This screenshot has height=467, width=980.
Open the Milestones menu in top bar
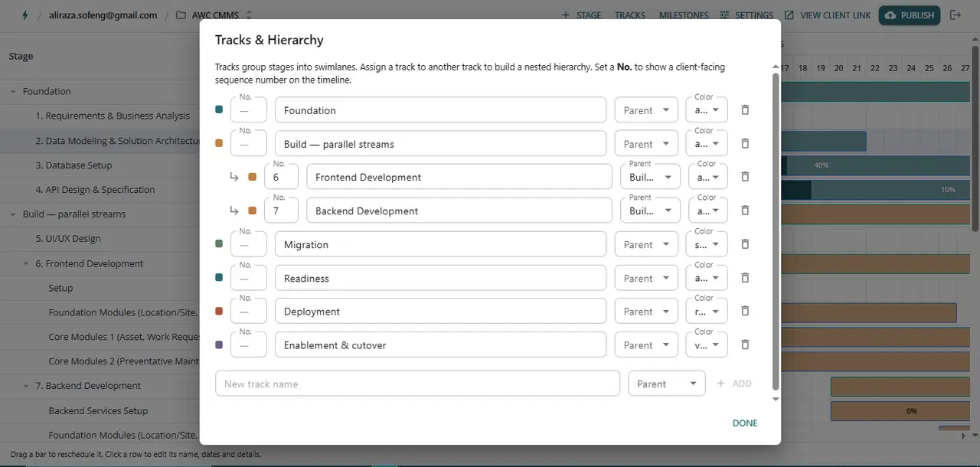click(x=684, y=15)
